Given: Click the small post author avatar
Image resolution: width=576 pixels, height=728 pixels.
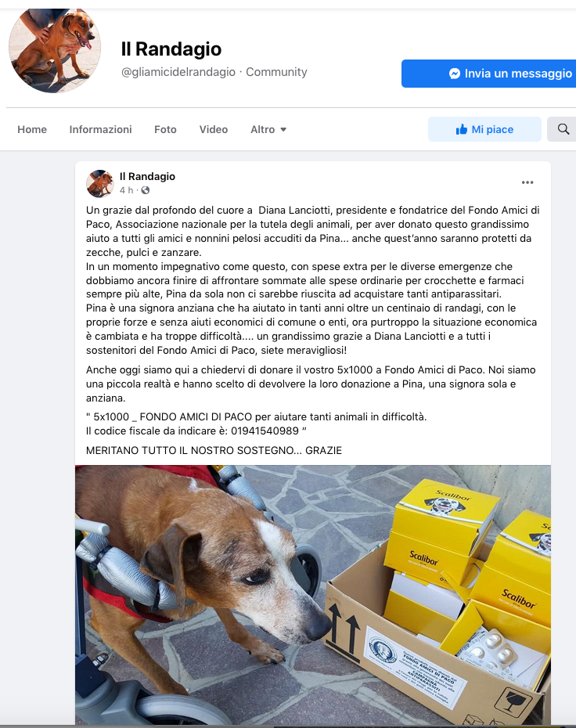Looking at the screenshot, I should [100, 183].
